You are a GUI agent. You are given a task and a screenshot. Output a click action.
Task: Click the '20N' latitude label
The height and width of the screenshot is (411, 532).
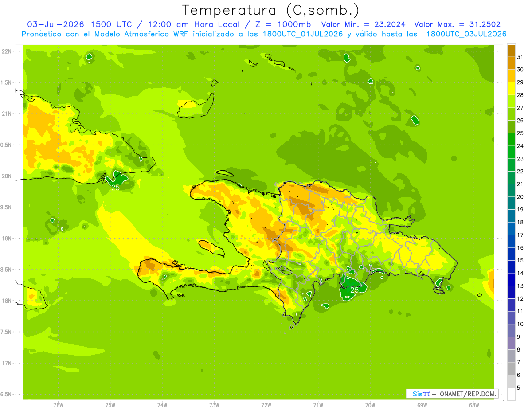[x=8, y=176]
